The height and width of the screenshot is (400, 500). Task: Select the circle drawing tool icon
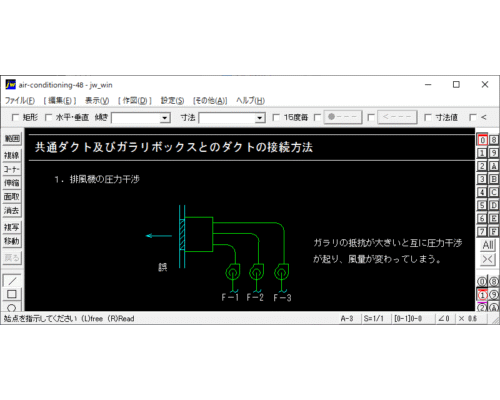[12, 307]
